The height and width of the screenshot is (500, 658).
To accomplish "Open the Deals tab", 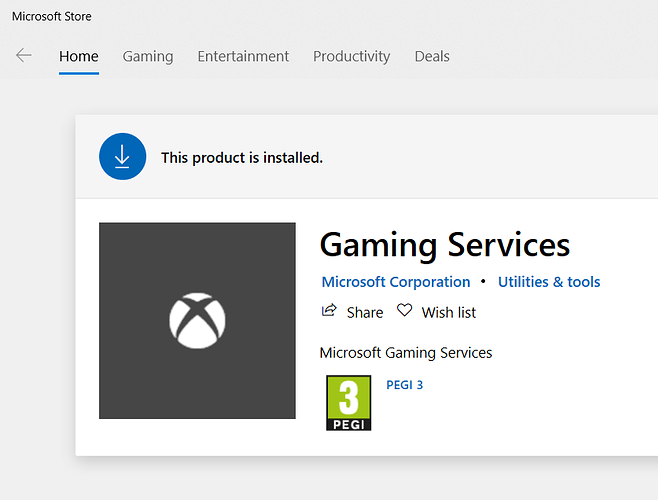I will pos(432,56).
